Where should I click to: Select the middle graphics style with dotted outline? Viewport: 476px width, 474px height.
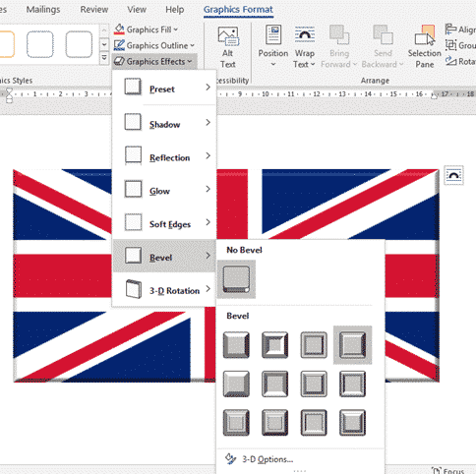[x=40, y=44]
